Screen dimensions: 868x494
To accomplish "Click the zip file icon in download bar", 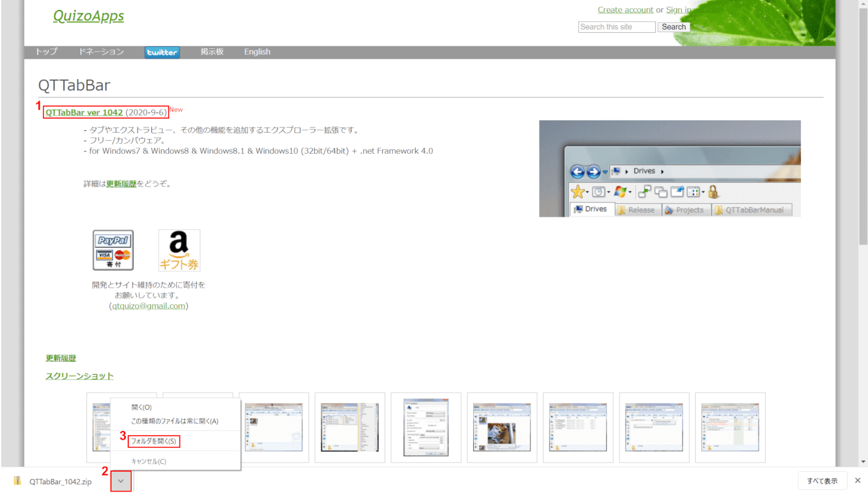I will point(19,482).
